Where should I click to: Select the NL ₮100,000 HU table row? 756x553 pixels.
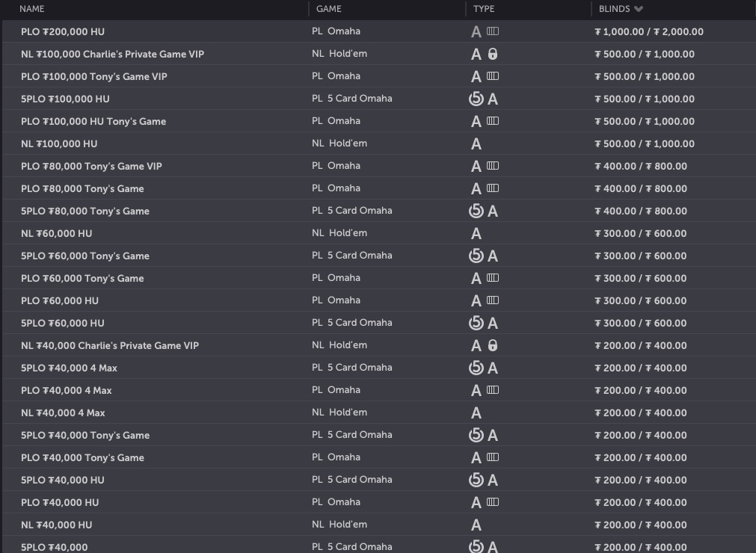[59, 143]
